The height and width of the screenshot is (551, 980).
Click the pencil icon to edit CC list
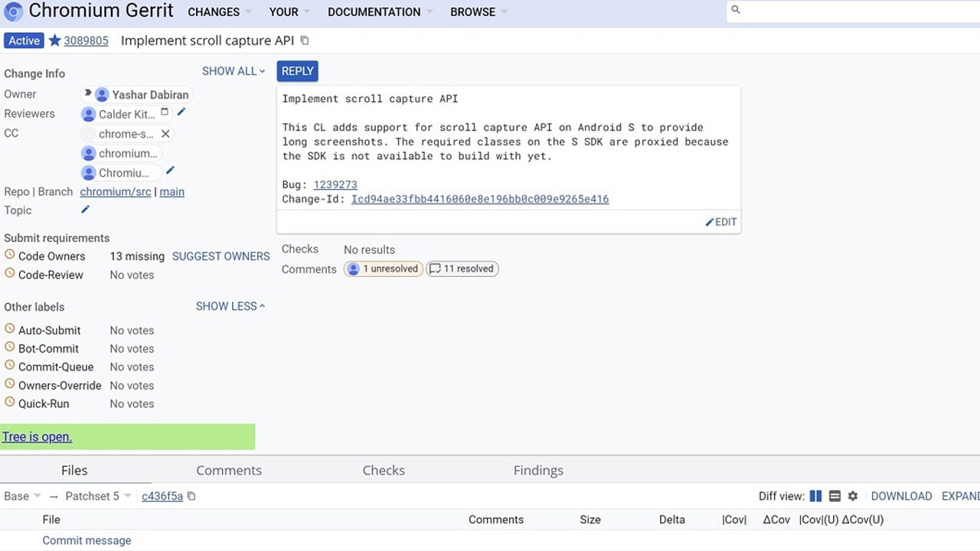click(170, 170)
